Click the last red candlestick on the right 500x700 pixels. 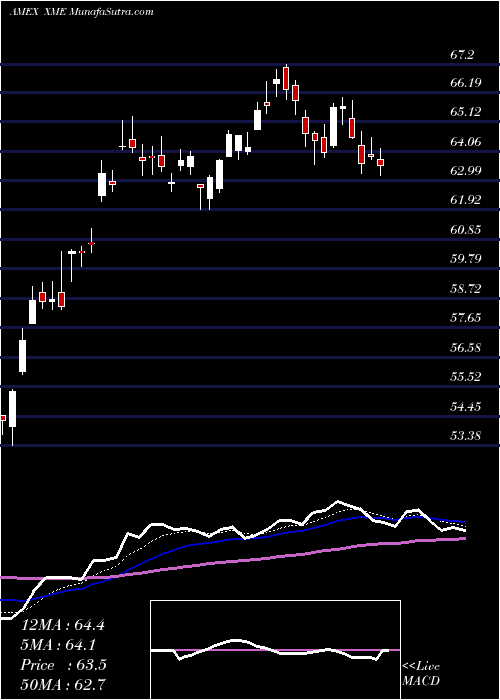pos(380,162)
